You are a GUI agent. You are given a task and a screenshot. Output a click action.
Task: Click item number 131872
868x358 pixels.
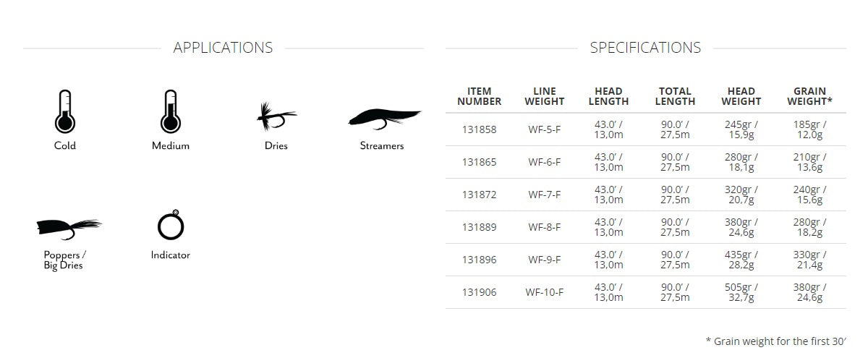[479, 195]
